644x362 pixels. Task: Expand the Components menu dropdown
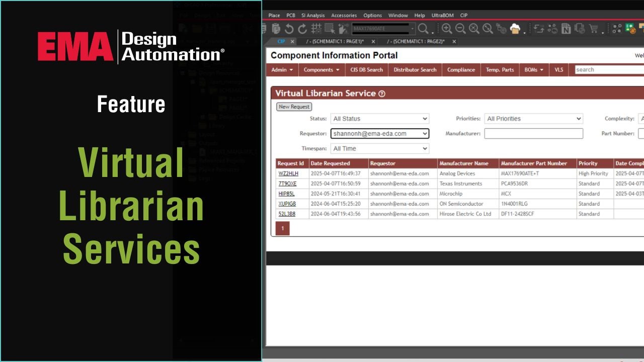point(321,70)
